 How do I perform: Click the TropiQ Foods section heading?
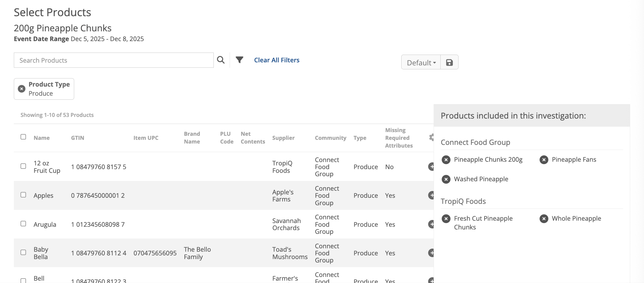[x=463, y=201]
